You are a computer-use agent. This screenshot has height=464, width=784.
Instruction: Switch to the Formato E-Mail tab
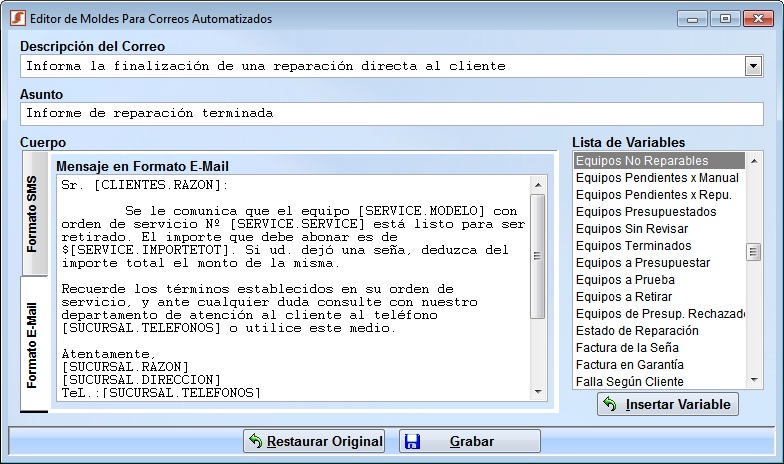[33, 345]
